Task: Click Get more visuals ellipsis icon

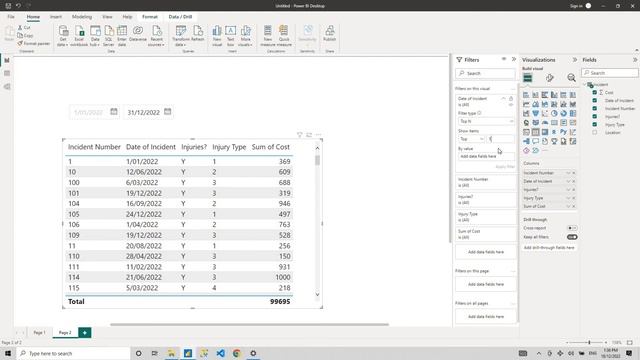Action: pos(544,151)
